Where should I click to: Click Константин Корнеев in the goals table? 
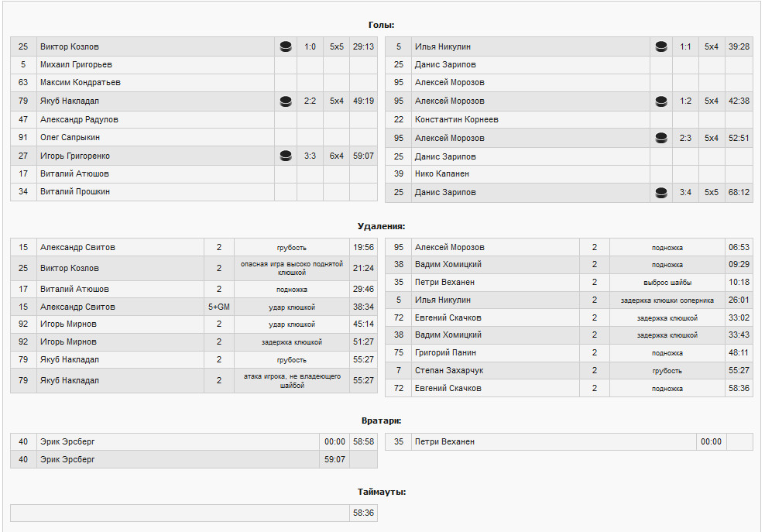point(456,119)
